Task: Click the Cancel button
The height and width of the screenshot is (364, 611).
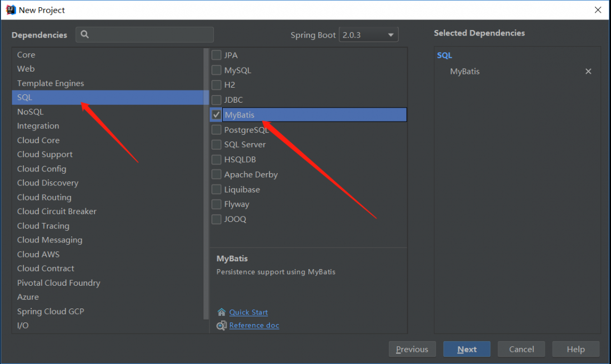Action: tap(522, 349)
